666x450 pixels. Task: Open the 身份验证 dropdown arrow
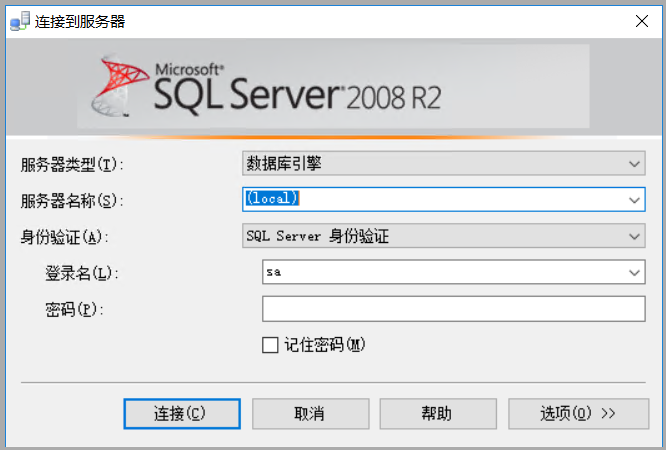coord(634,236)
